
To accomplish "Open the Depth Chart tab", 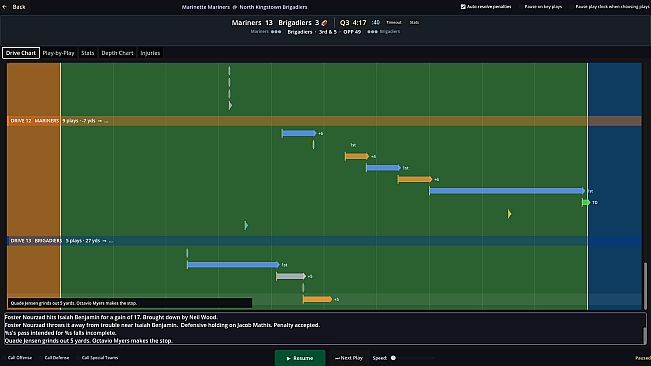I will (x=117, y=53).
